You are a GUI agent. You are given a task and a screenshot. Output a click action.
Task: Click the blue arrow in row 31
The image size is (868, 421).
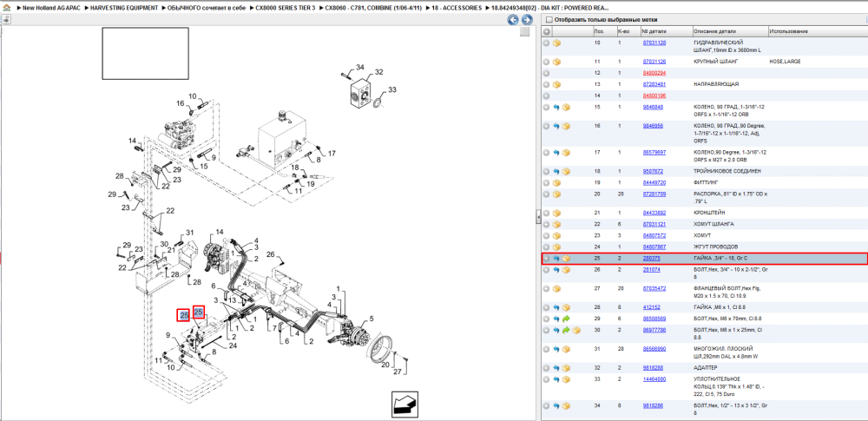point(556,349)
